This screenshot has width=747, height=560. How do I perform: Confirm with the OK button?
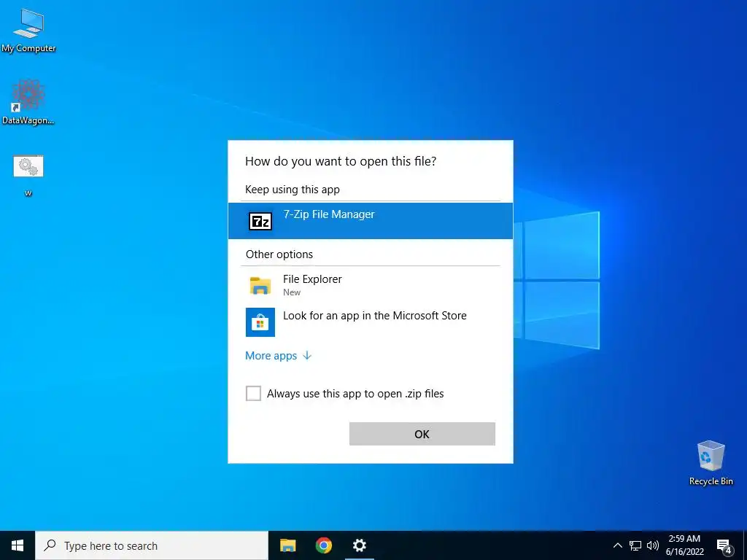pyautogui.click(x=422, y=434)
